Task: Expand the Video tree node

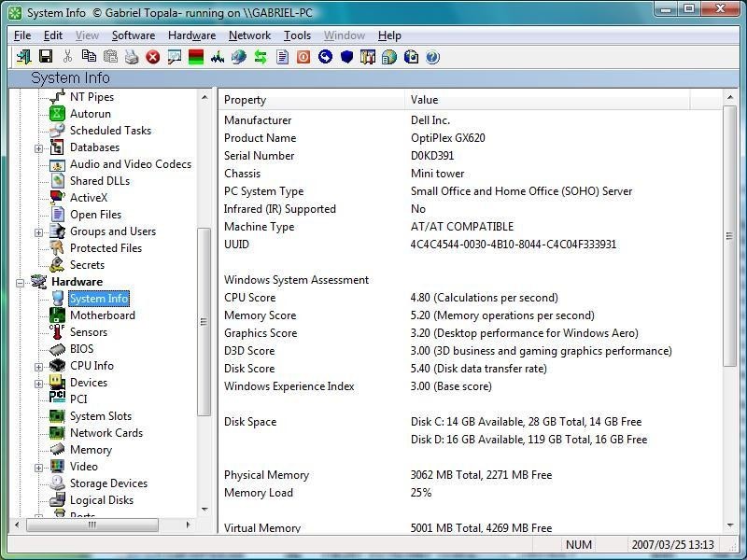Action: click(x=39, y=467)
